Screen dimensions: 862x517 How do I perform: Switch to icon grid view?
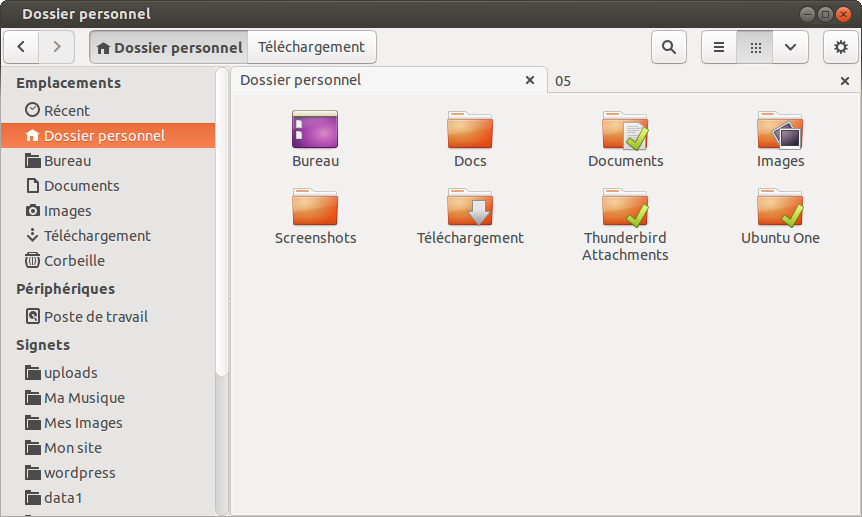click(x=755, y=47)
